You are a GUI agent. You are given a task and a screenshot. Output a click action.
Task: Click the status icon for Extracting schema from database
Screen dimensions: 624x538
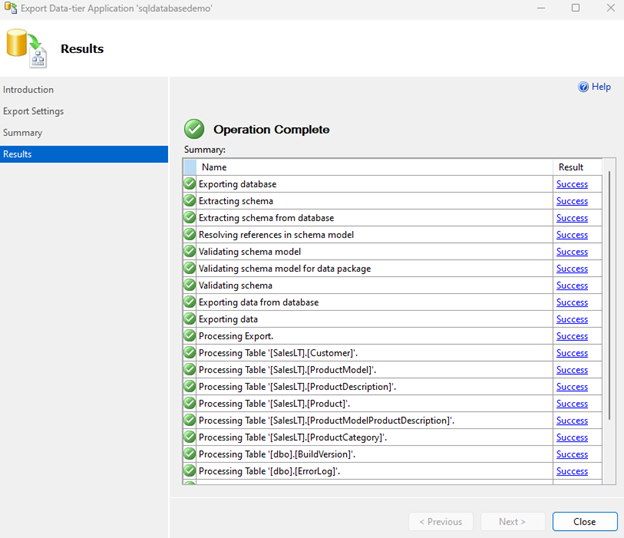190,218
